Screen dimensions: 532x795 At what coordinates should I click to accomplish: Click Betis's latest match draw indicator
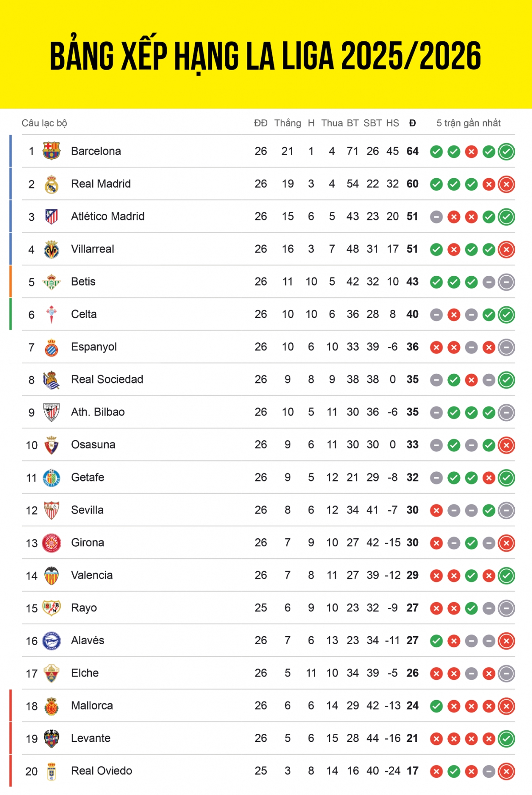(506, 282)
